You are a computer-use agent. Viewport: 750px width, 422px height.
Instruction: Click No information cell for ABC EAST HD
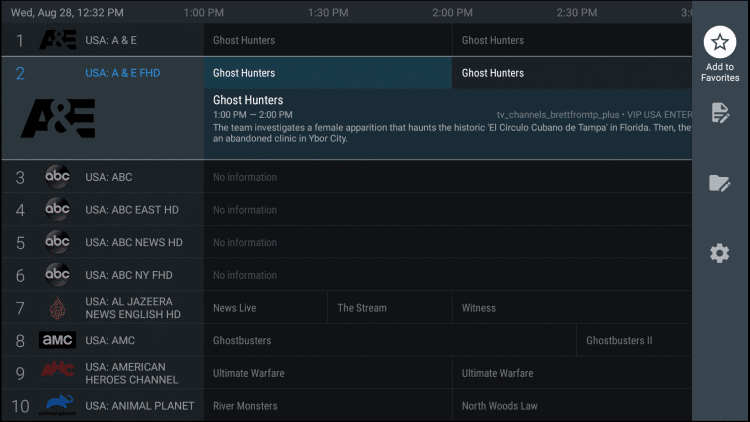pyautogui.click(x=448, y=210)
